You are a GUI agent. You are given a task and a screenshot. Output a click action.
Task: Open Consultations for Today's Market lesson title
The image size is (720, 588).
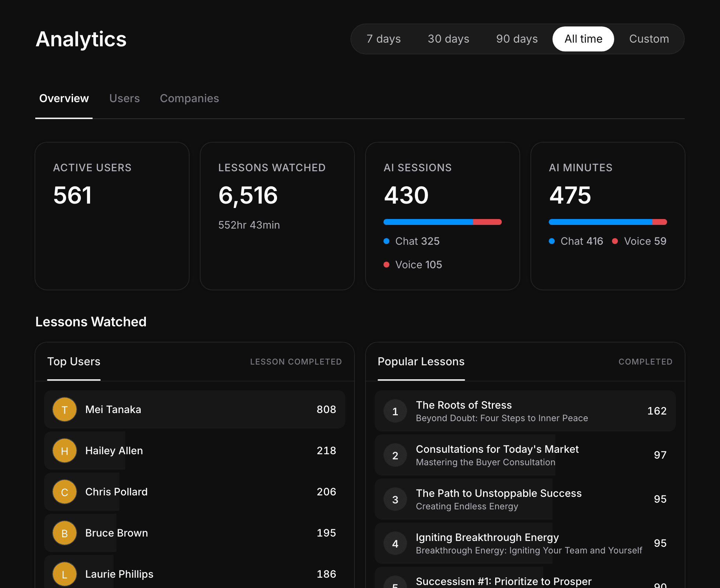[497, 449]
